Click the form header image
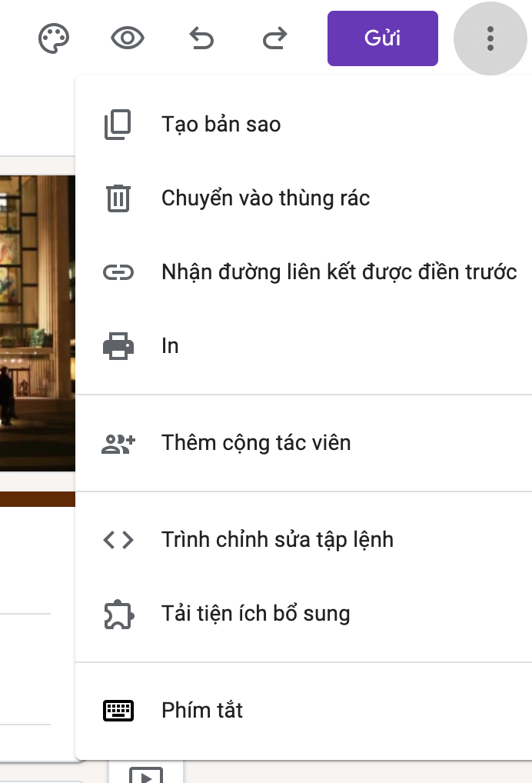The image size is (532, 783). (x=37, y=323)
